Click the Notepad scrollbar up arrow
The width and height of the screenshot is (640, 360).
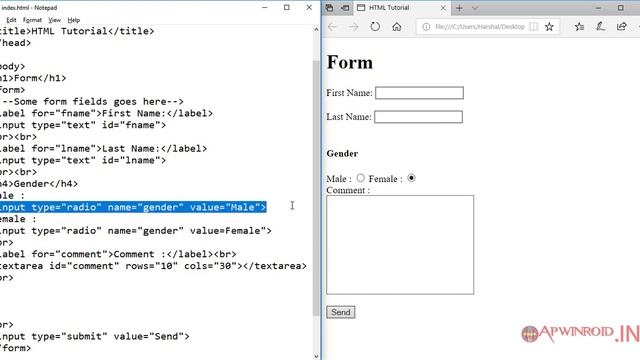pos(316,30)
